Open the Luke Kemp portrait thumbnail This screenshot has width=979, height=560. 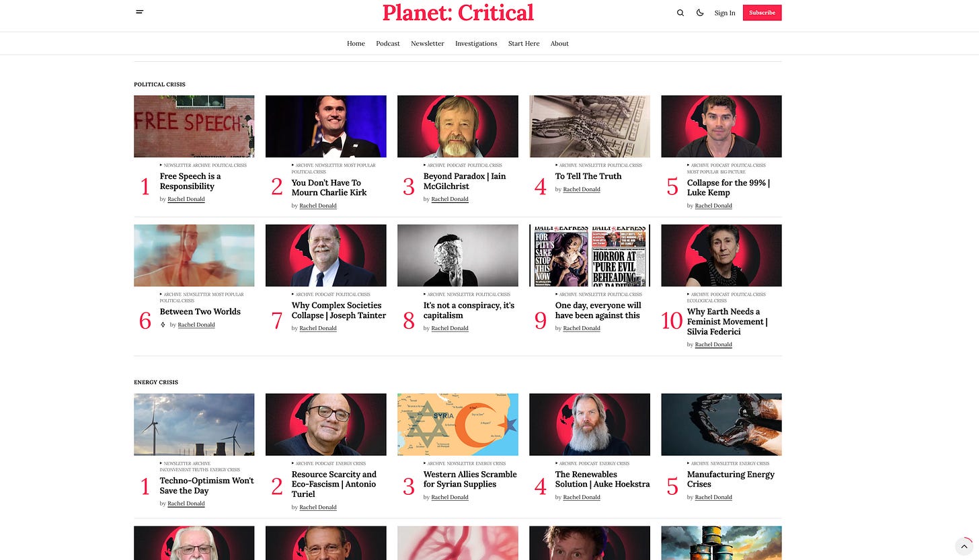click(721, 126)
